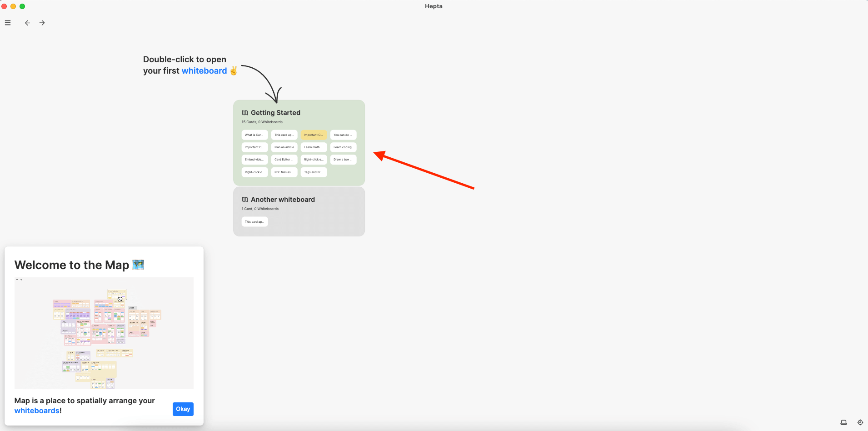
Task: Go back using the left arrow
Action: (x=28, y=23)
